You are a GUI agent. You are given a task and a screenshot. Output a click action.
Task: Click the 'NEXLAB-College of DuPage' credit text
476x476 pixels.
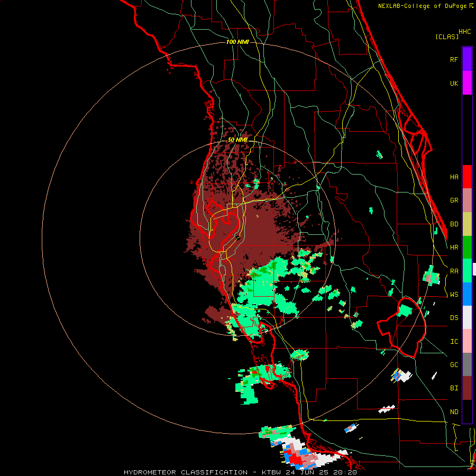coord(422,6)
